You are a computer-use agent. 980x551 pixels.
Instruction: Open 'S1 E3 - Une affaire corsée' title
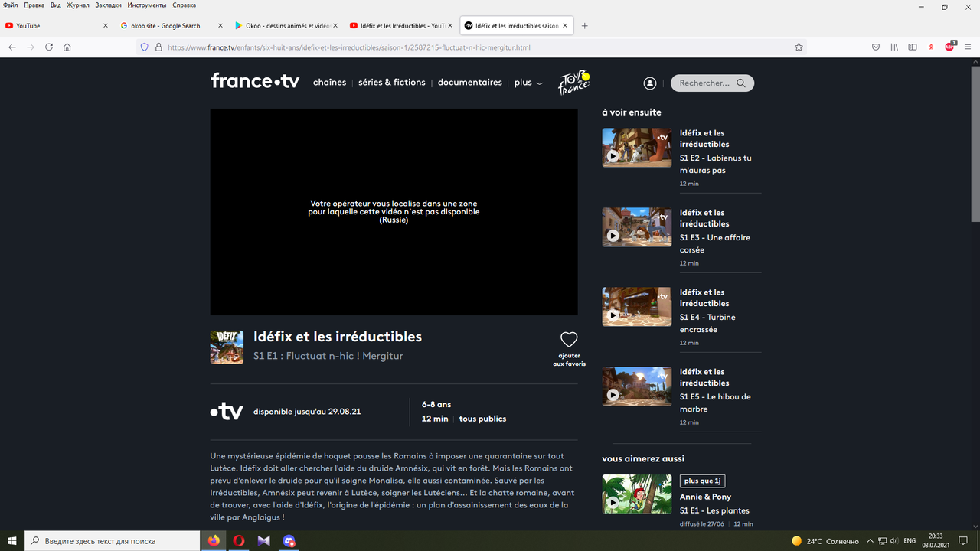[715, 243]
